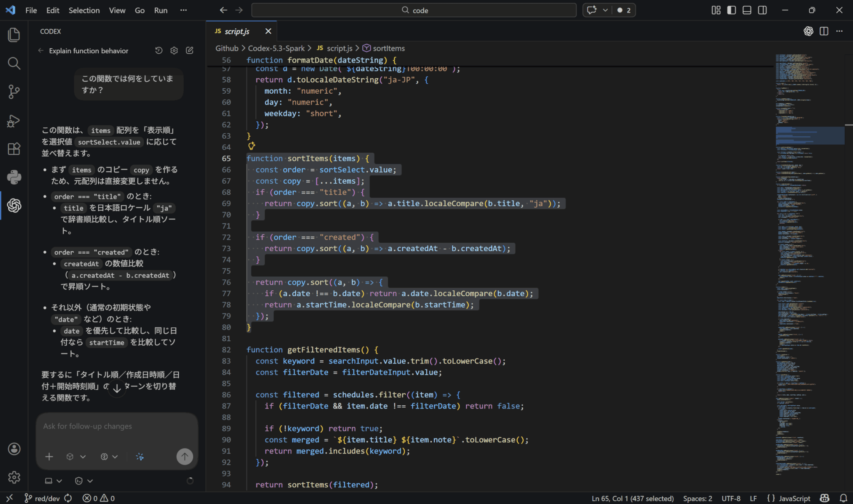Toggle the primary side bar visibility

coord(731,10)
